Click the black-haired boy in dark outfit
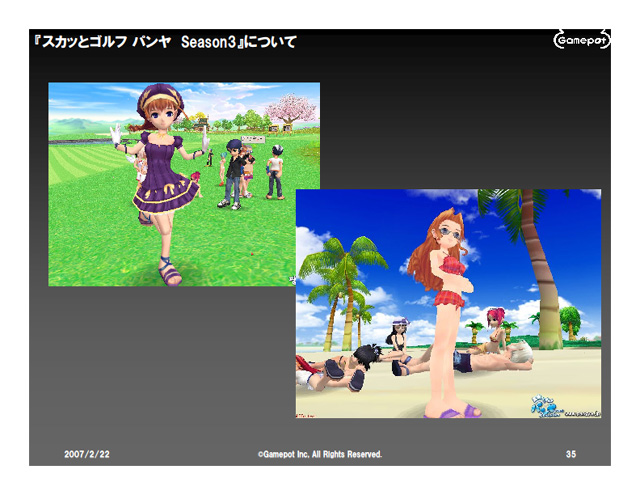640x495 pixels. (234, 172)
